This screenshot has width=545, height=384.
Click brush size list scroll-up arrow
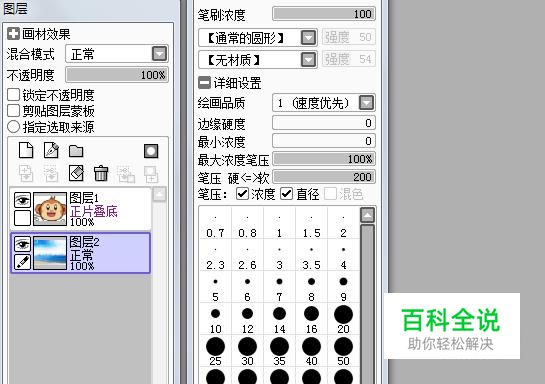coord(367,215)
